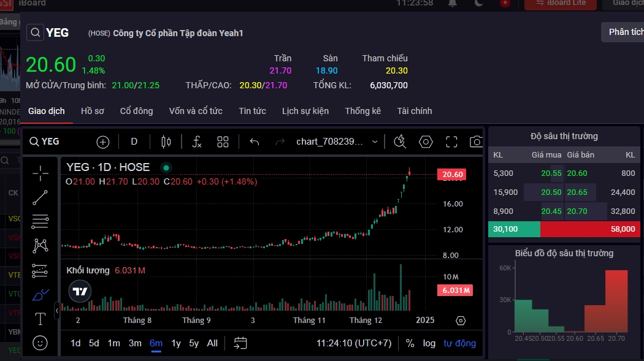Open the stock search magnifier next to YEG
Image resolution: width=644 pixels, height=361 pixels.
(x=36, y=32)
